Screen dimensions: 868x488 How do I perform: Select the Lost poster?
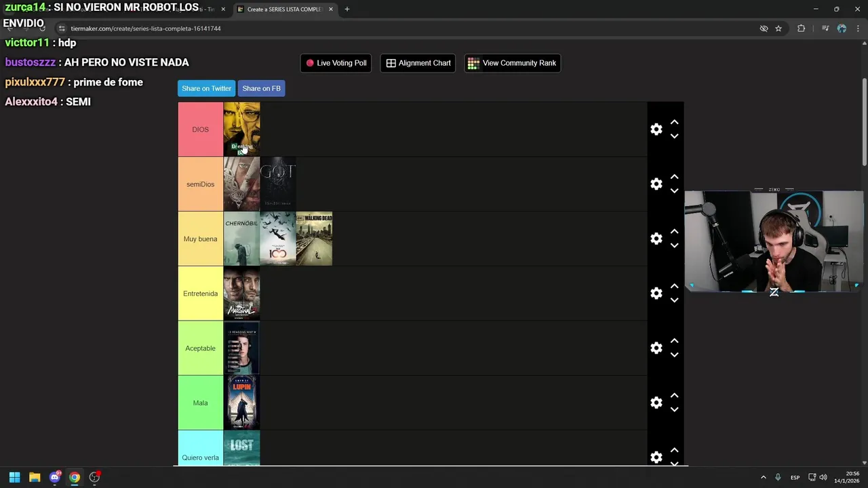click(241, 448)
